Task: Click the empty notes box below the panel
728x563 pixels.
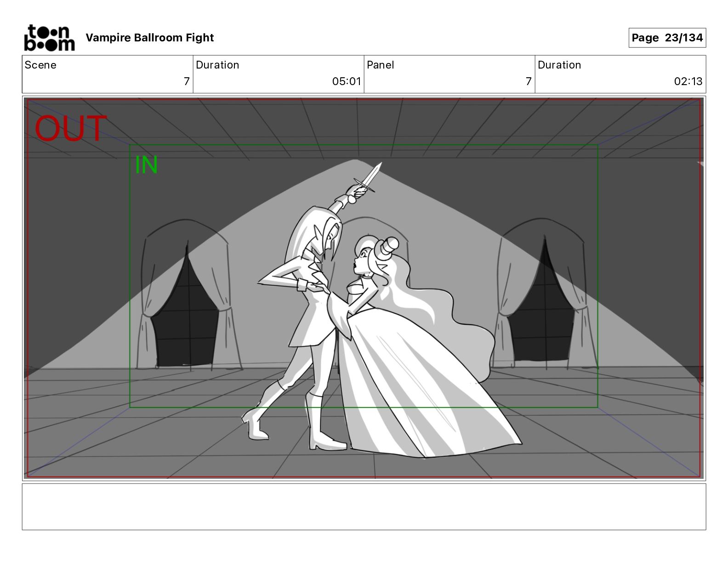Action: (364, 506)
